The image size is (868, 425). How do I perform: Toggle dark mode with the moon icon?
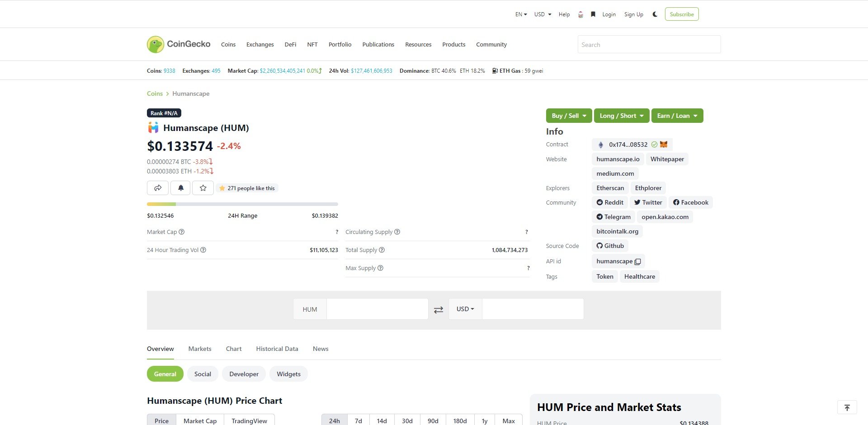655,14
